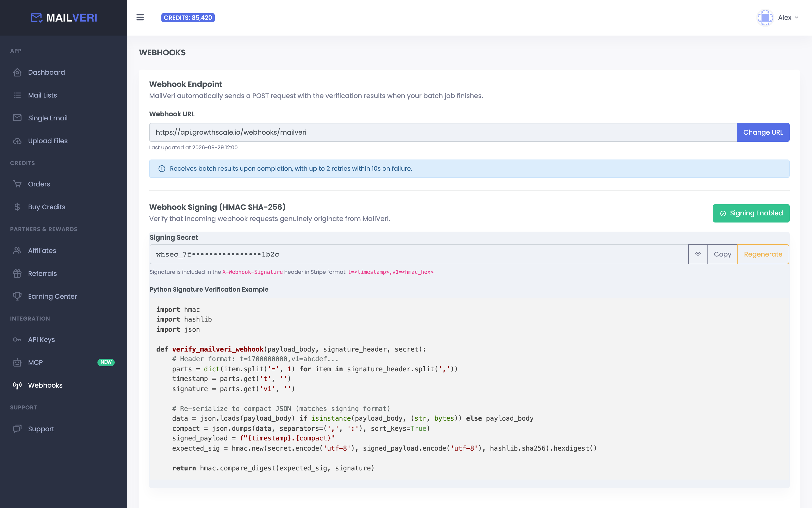Click the 'return hmac.compare_digest' code line
Image resolution: width=812 pixels, height=508 pixels.
(273, 468)
